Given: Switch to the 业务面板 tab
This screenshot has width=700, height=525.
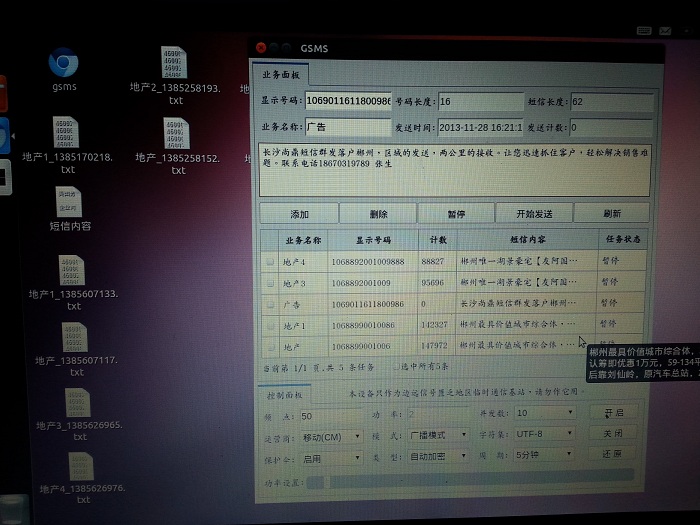Looking at the screenshot, I should point(280,74).
